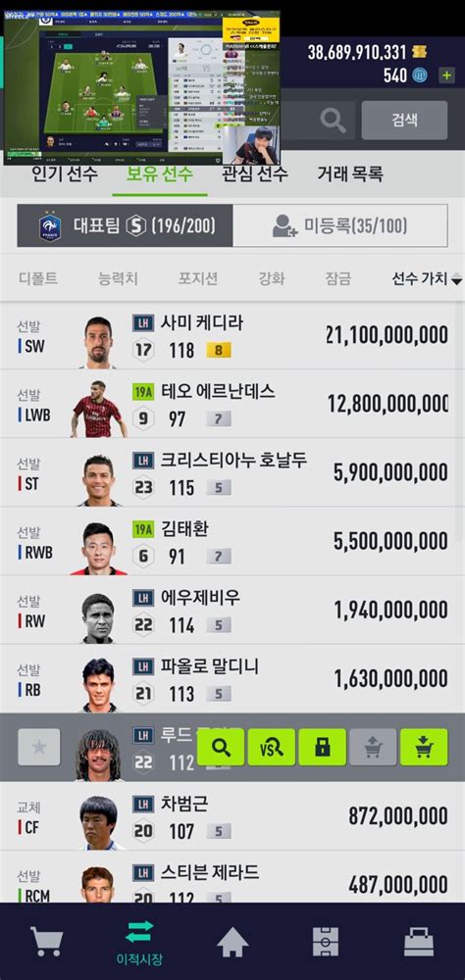The height and width of the screenshot is (980, 465).
Task: Click the green download-to-squad arrow icon
Action: tap(424, 747)
